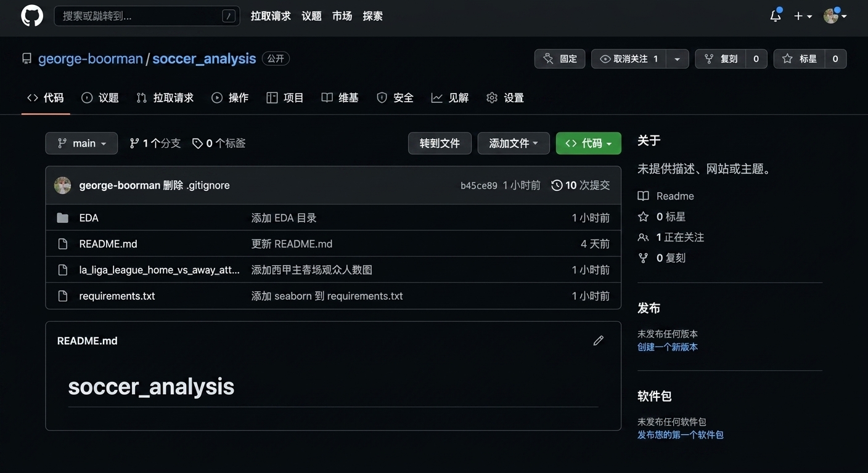Open the notifications bell
Image resolution: width=868 pixels, height=473 pixels.
[776, 16]
